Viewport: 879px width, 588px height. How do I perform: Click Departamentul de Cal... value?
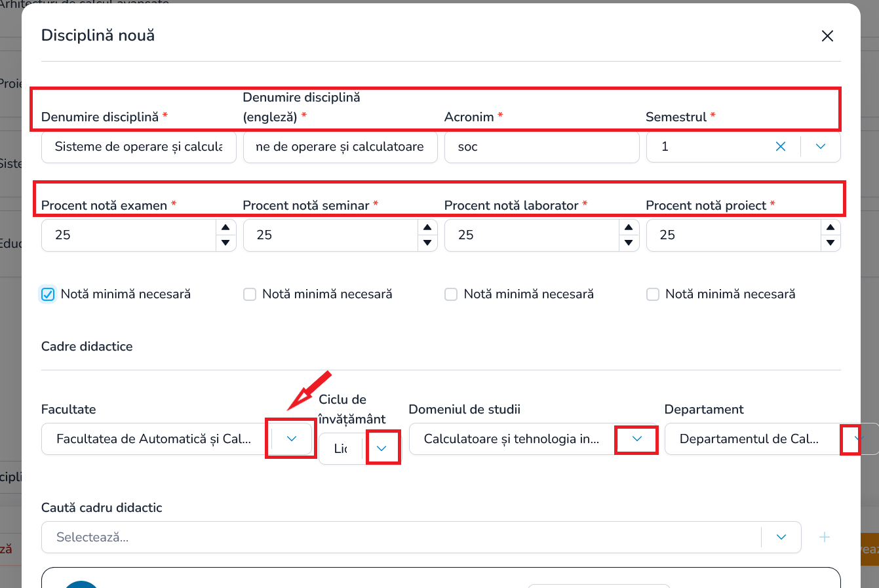tap(749, 439)
